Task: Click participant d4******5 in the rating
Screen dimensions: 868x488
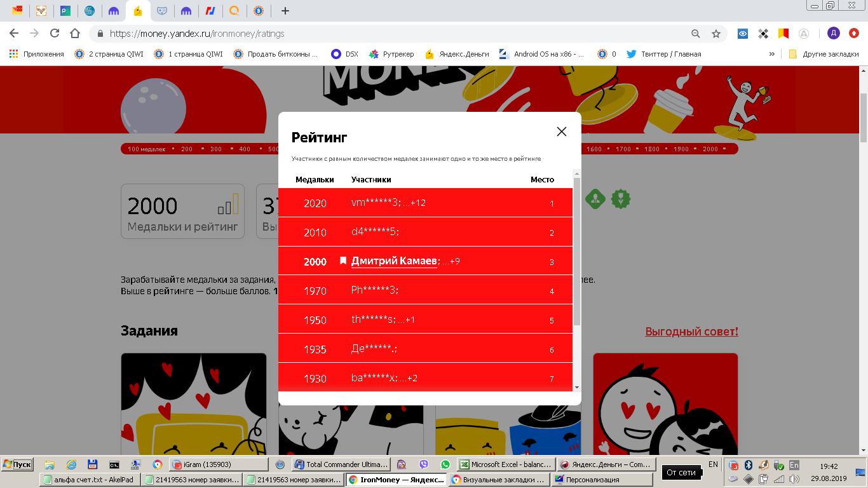Action: point(375,233)
